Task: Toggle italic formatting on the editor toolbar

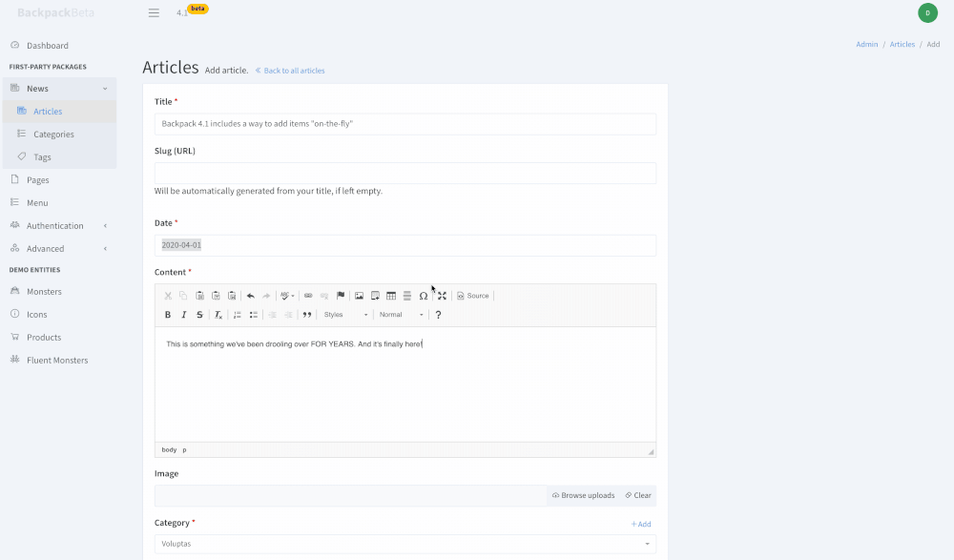Action: coord(184,314)
